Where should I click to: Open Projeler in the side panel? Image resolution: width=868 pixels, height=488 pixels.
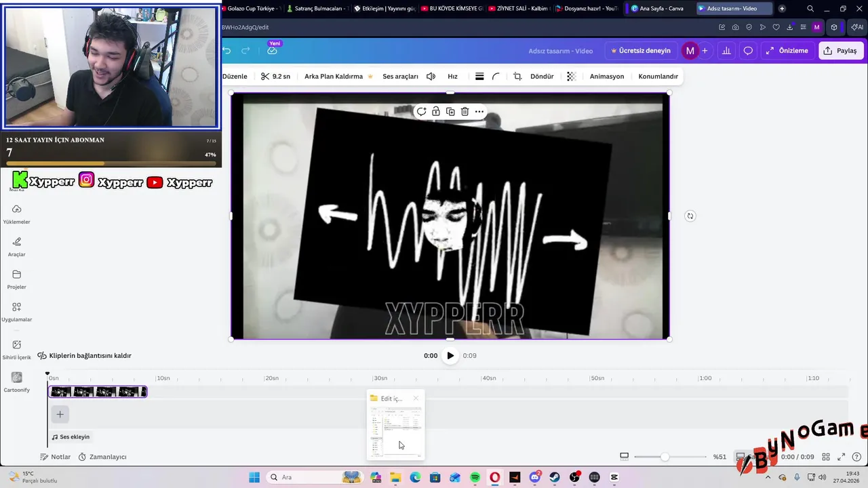pos(16,279)
